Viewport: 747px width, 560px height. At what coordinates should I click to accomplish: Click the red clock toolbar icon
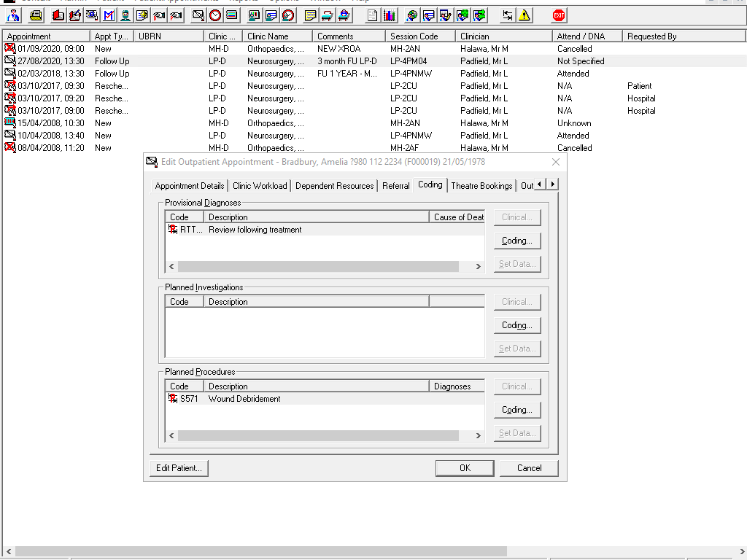click(x=215, y=16)
